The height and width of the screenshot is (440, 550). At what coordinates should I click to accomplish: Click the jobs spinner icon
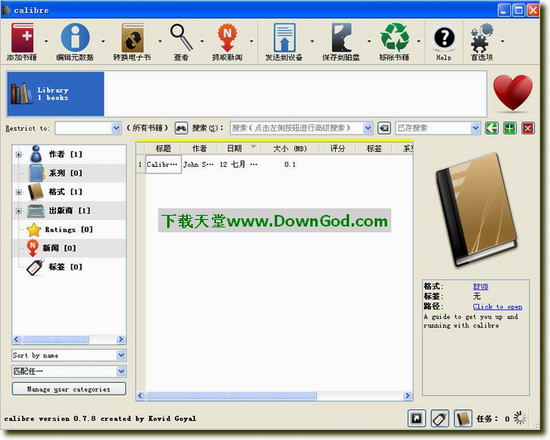click(520, 418)
